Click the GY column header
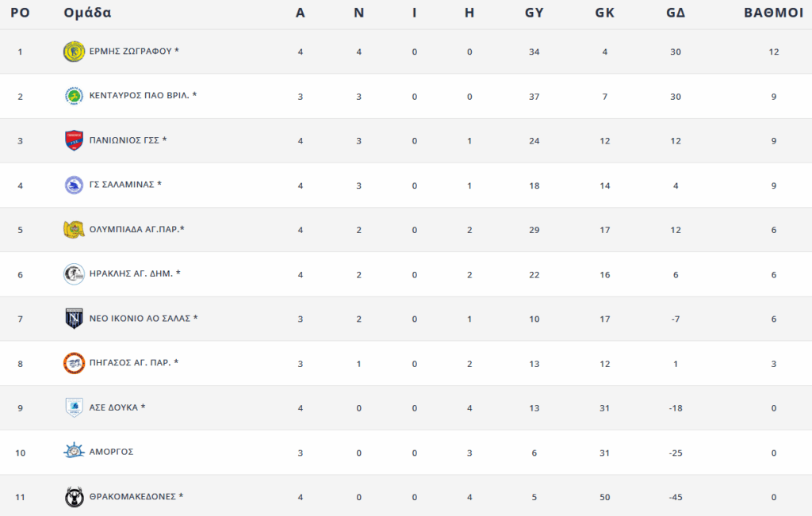Image resolution: width=812 pixels, height=516 pixels. [534, 13]
